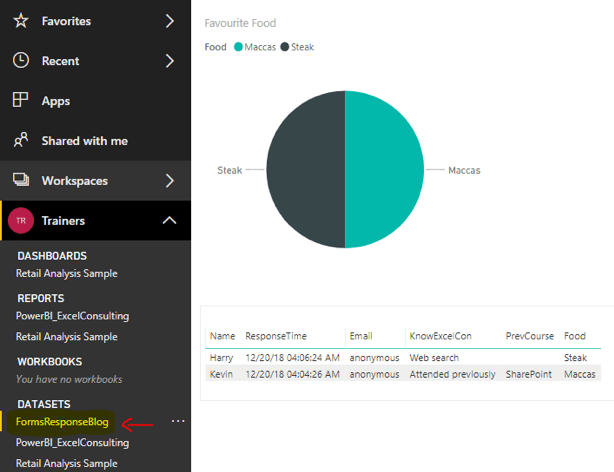Click the DATASETS section heading

point(44,404)
